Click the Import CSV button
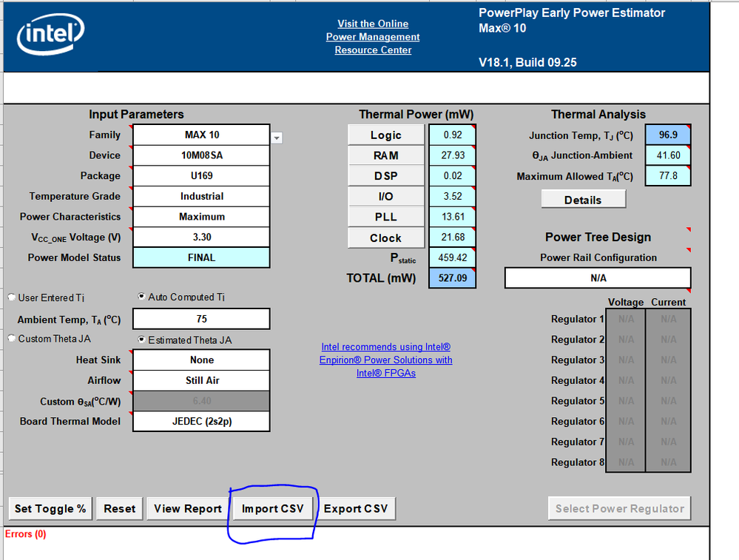 click(272, 509)
